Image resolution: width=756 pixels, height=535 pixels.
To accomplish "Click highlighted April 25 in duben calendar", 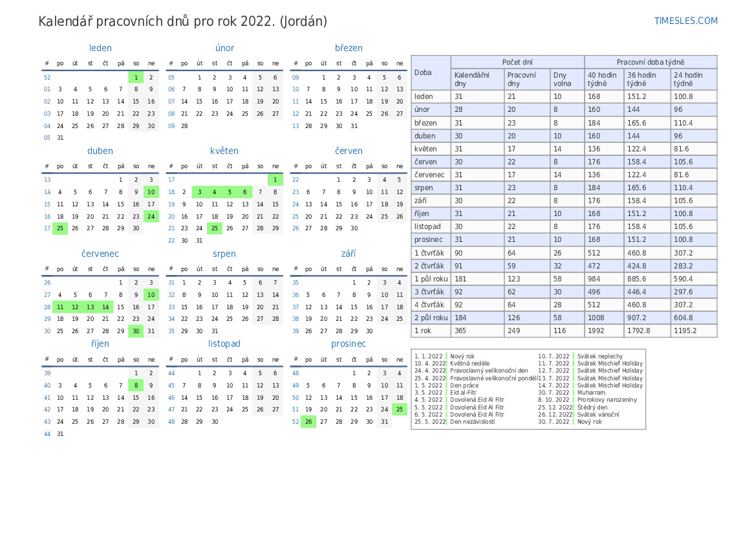I will [60, 228].
